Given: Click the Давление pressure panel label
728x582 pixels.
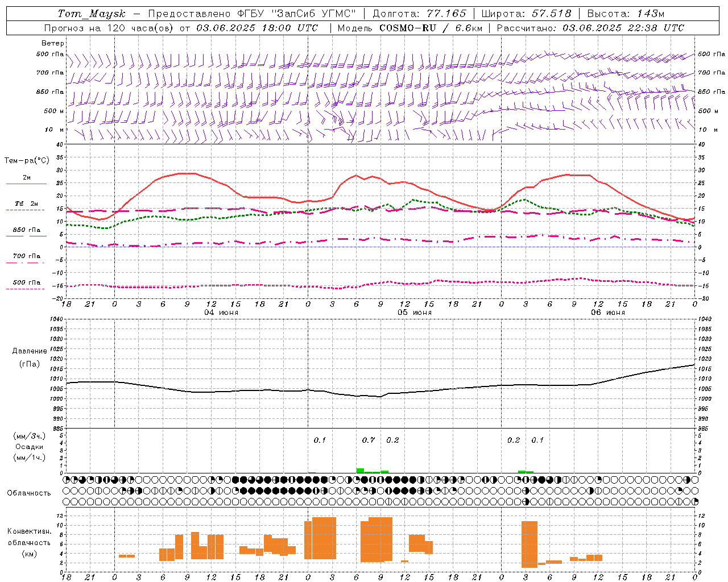Looking at the screenshot, I should pyautogui.click(x=30, y=351).
